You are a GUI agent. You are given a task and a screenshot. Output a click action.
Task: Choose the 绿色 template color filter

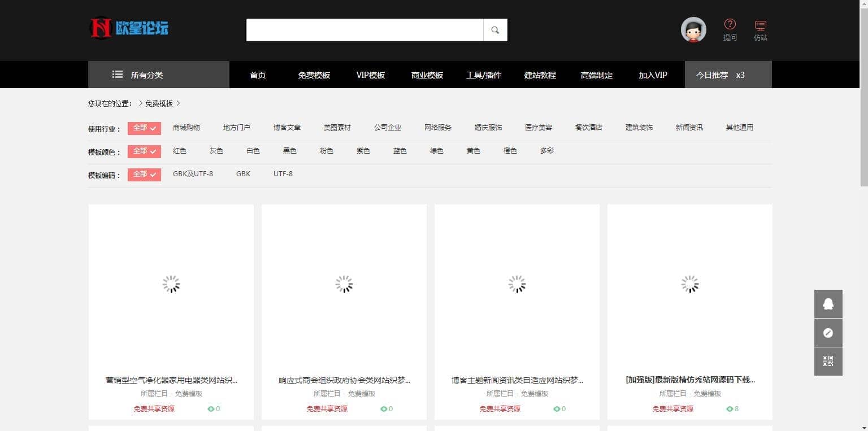(437, 151)
